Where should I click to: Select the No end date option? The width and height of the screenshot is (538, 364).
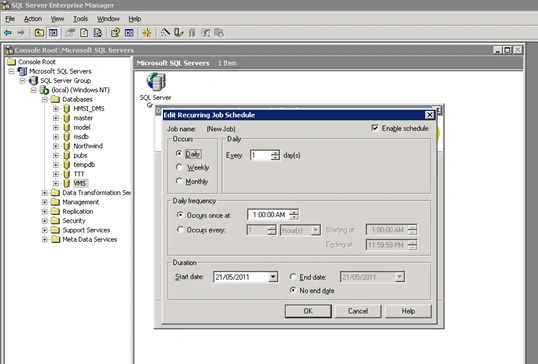tap(293, 290)
